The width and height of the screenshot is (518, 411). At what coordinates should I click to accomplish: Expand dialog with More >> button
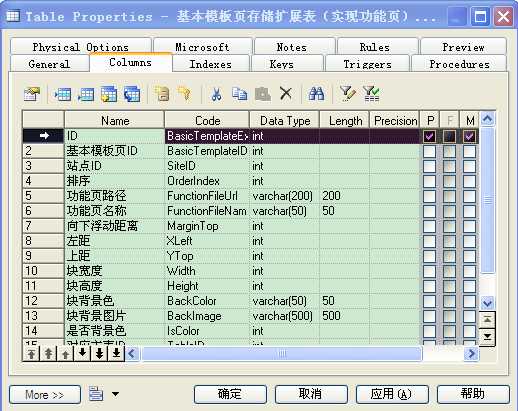(x=45, y=395)
